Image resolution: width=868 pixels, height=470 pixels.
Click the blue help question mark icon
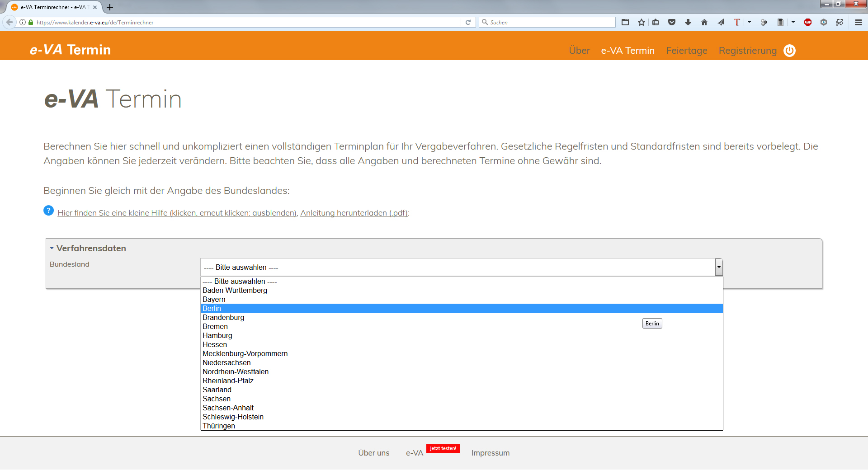(48, 211)
